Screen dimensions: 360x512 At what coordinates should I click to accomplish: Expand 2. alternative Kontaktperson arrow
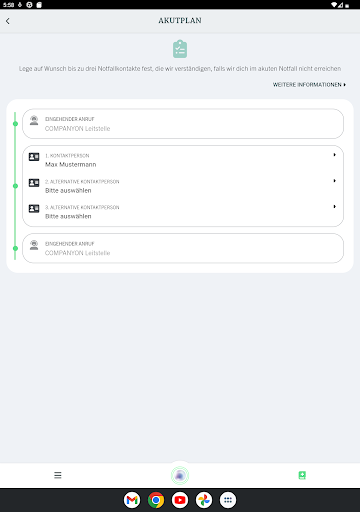click(334, 181)
